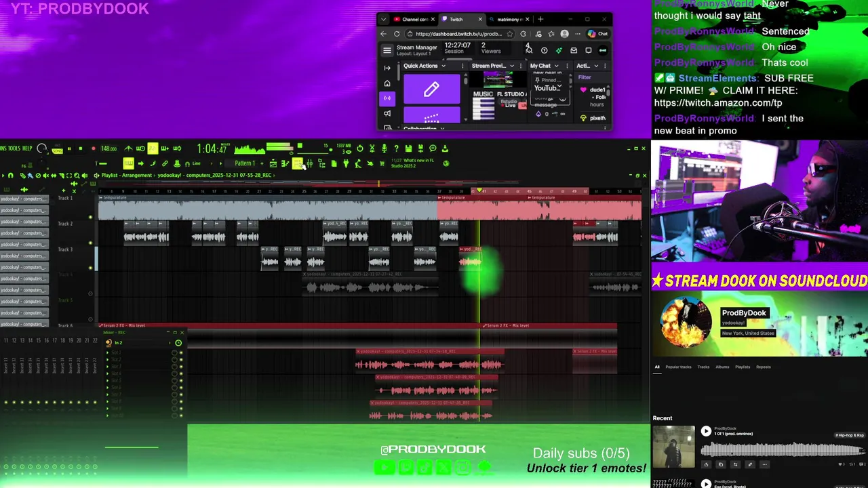Open the chat bubble icon in FL toolbar

point(433,148)
